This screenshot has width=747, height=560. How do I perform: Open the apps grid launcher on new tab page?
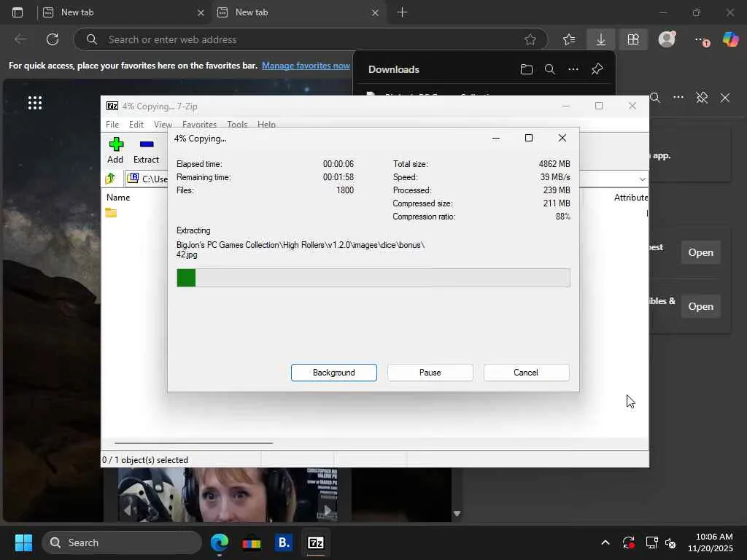(35, 102)
